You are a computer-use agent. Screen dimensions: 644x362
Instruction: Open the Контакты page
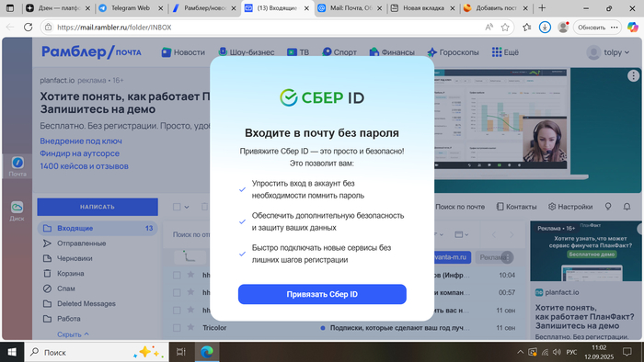pos(516,207)
